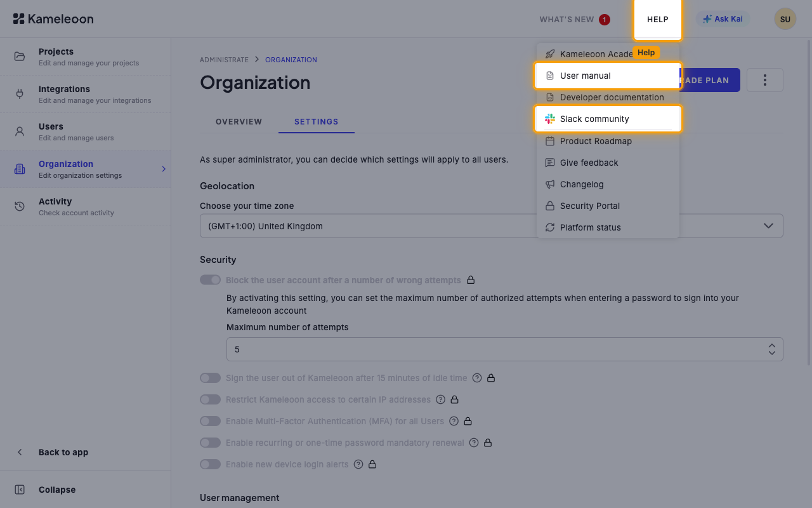Open the time zone dropdown

tap(492, 226)
